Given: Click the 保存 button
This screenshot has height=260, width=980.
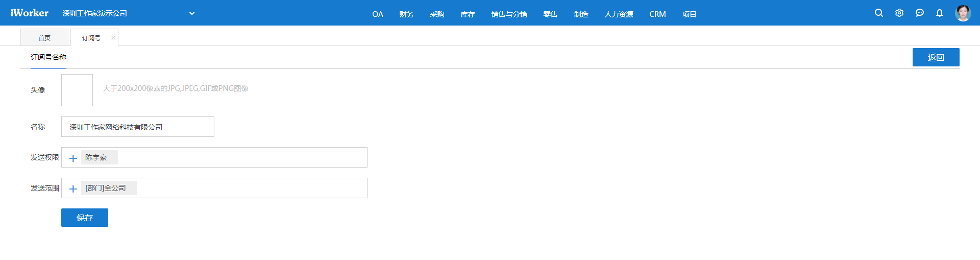Looking at the screenshot, I should (x=85, y=218).
